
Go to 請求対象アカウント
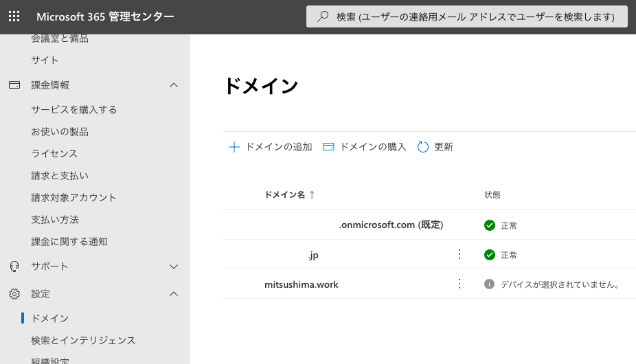coord(73,197)
